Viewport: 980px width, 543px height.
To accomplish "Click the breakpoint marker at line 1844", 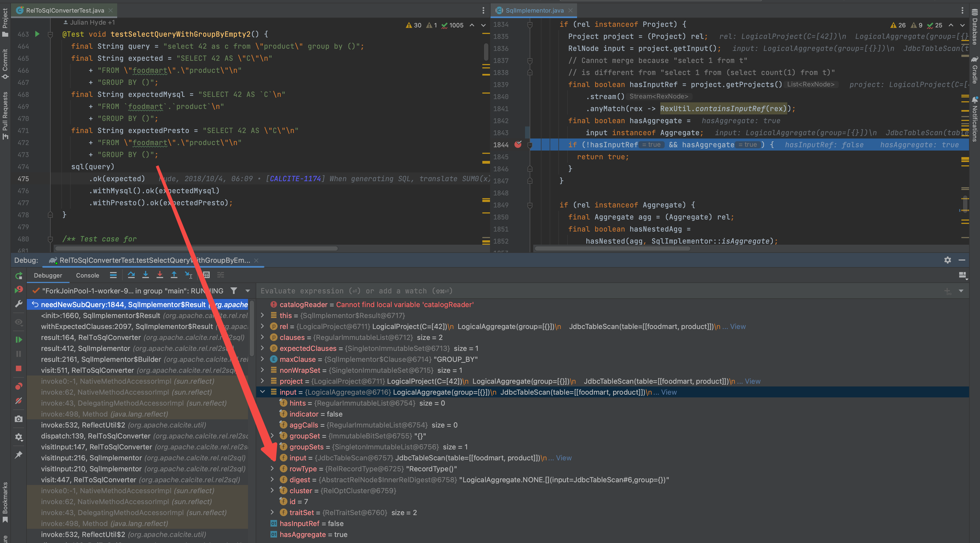I will click(x=518, y=144).
